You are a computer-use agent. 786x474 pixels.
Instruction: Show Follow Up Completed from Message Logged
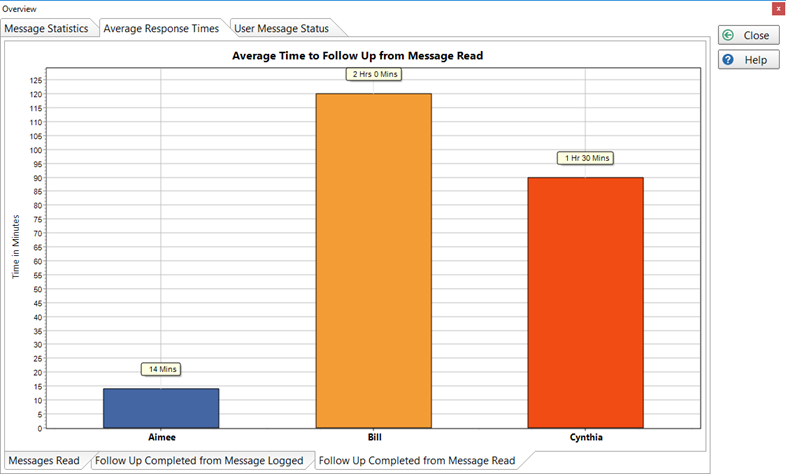[x=199, y=460]
